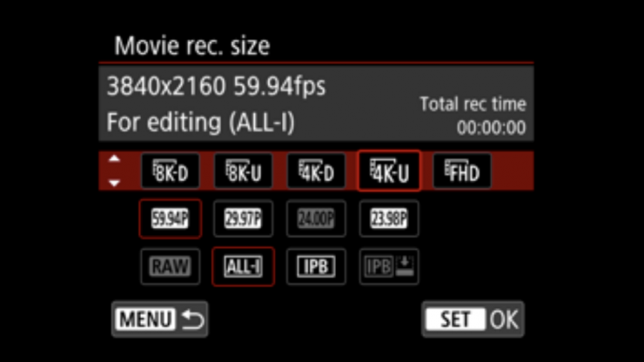Select the 8K-U resolution icon
Image resolution: width=644 pixels, height=362 pixels.
click(x=243, y=171)
